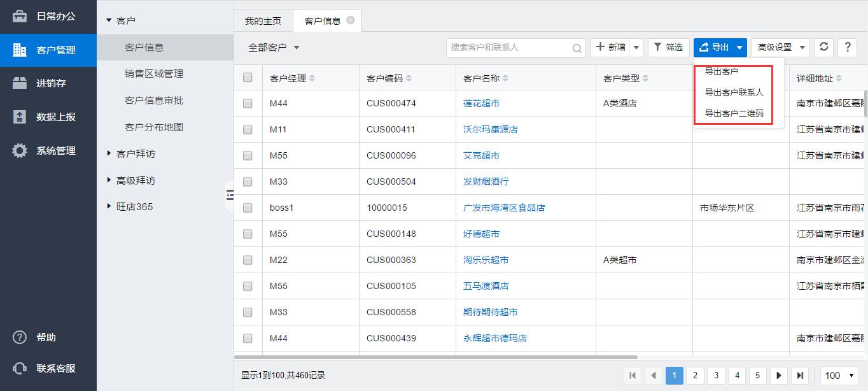Open the 沃尔玛康源店 customer link

point(490,129)
